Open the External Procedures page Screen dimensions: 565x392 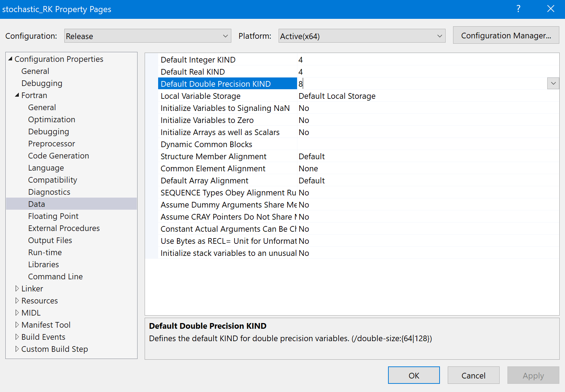point(64,228)
